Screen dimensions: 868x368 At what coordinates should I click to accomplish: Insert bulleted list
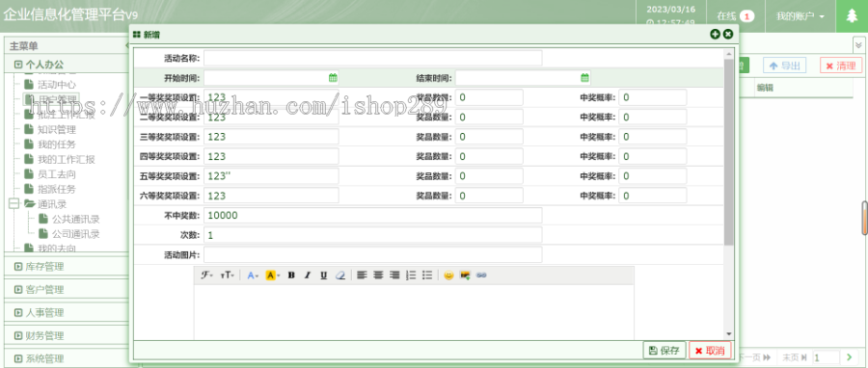pyautogui.click(x=427, y=276)
